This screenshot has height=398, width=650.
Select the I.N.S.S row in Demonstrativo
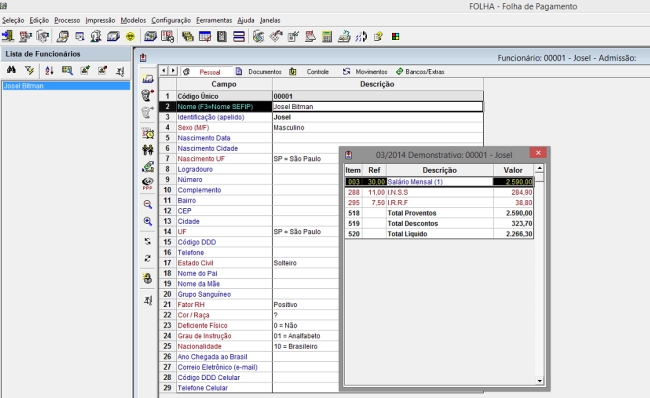(439, 192)
